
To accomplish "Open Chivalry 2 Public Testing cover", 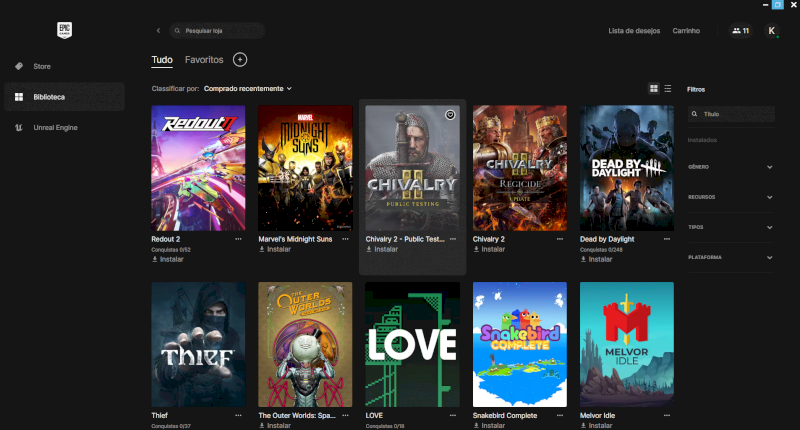I will tap(412, 168).
